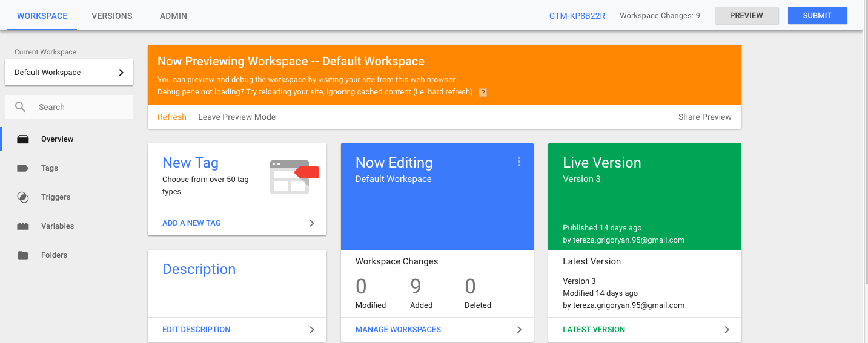The image size is (868, 343).
Task: Click the Tags label icon
Action: (x=23, y=168)
